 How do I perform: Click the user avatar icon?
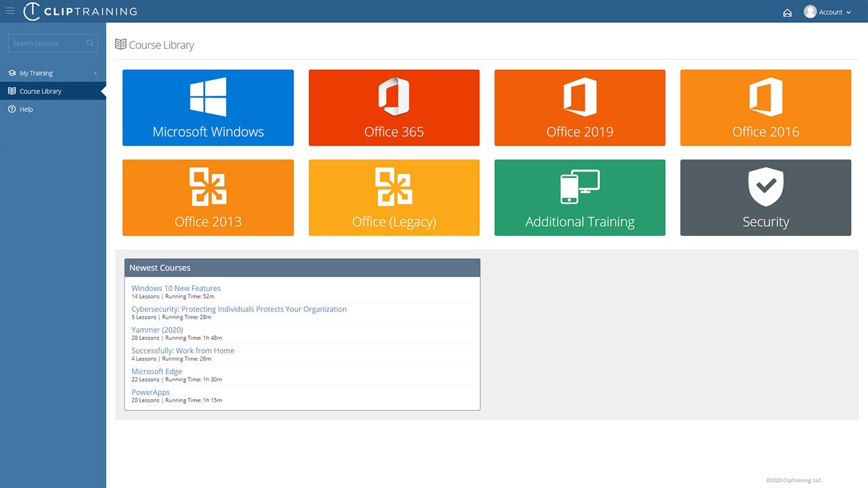[810, 11]
